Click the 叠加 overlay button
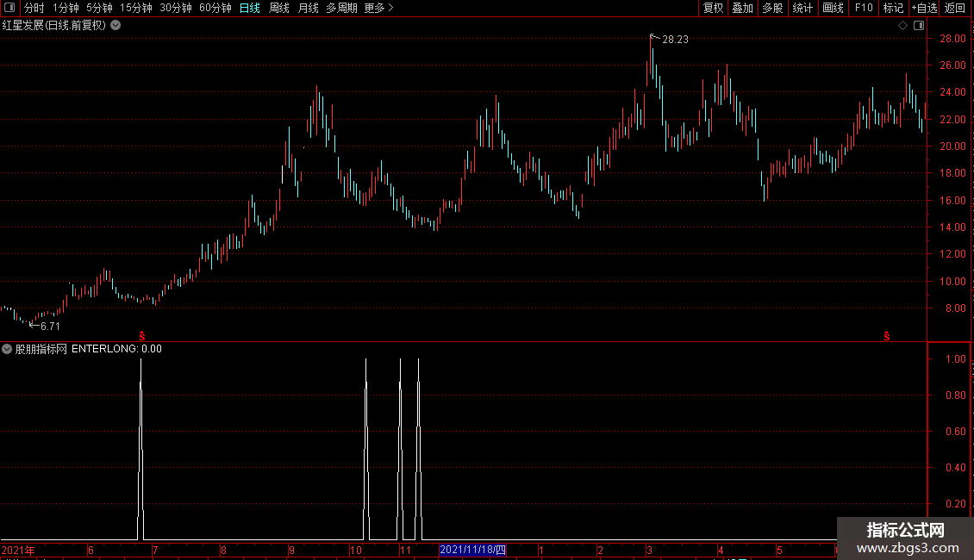 (x=743, y=8)
